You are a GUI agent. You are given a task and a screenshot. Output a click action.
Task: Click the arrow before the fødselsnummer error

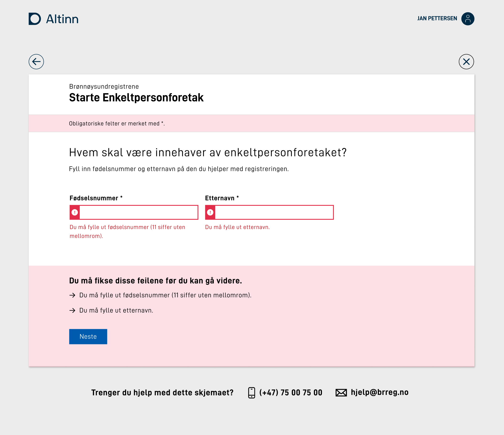pos(72,295)
